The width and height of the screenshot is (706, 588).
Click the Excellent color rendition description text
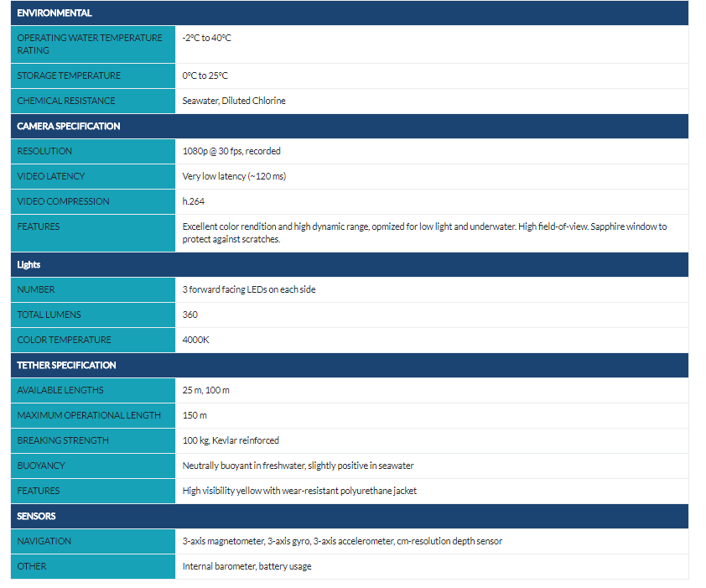click(424, 233)
